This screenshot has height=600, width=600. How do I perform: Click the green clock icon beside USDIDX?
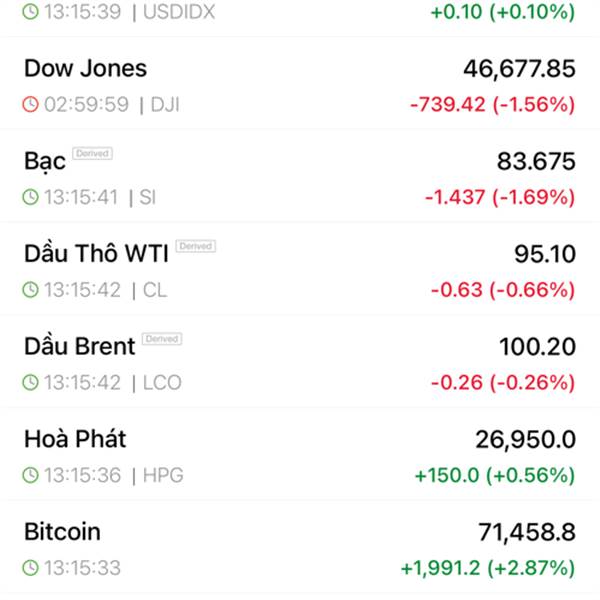[30, 12]
